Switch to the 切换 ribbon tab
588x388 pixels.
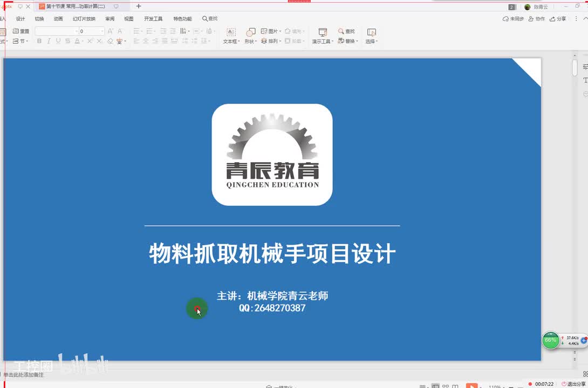pyautogui.click(x=39, y=19)
